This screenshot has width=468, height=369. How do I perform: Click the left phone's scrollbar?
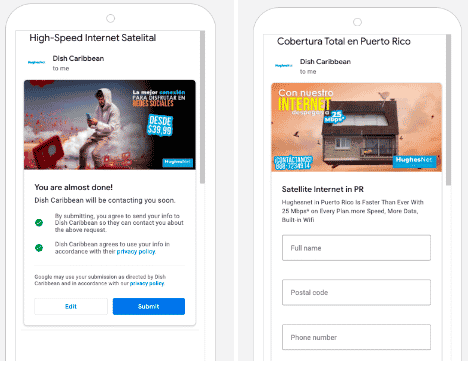(202, 107)
